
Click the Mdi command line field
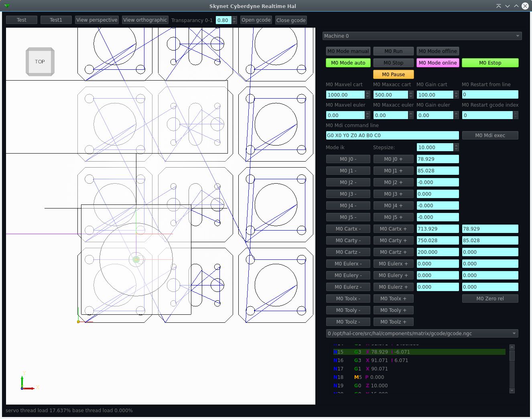(x=392, y=135)
